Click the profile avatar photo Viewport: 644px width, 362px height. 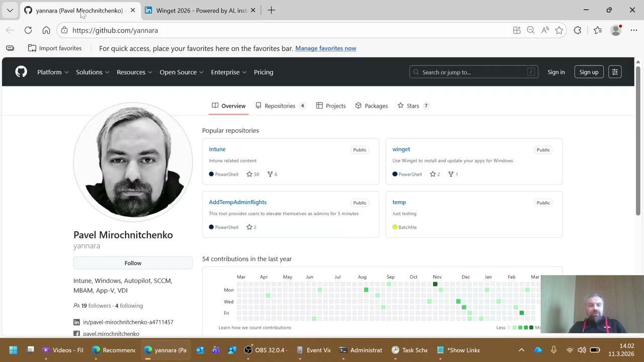133,162
